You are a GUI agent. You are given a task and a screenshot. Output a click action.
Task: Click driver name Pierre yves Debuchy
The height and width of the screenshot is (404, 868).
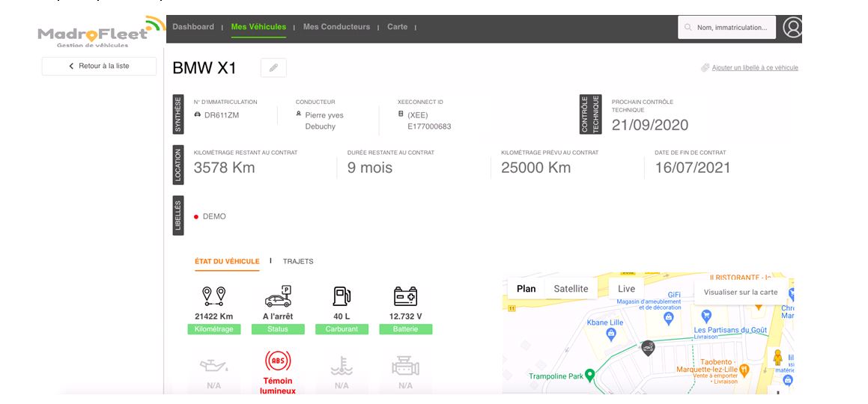pos(324,121)
